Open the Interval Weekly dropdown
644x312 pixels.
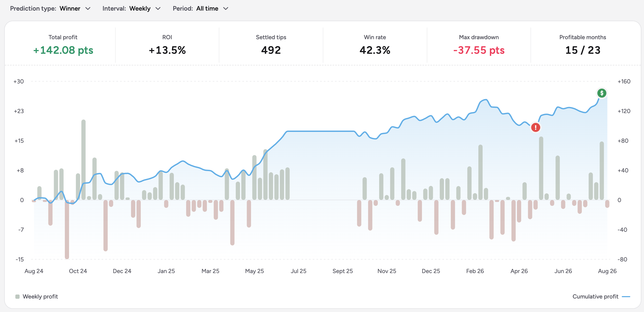(131, 8)
